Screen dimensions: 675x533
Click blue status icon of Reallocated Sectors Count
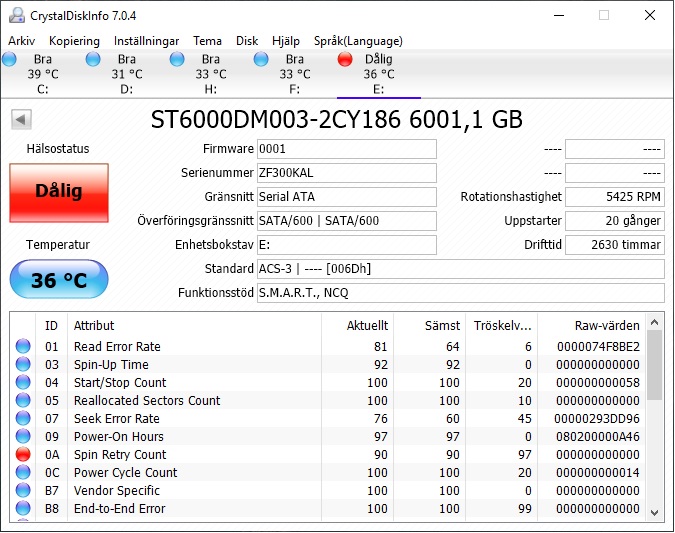coord(23,400)
